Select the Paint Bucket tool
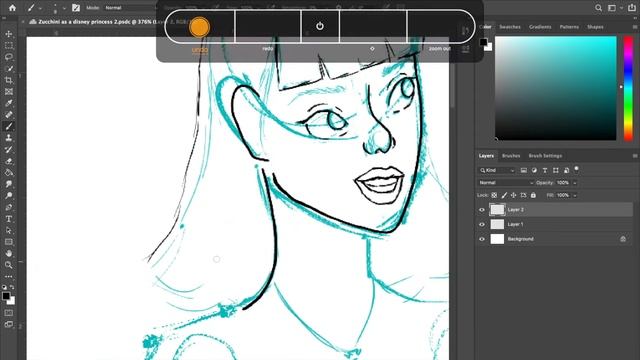Image resolution: width=640 pixels, height=360 pixels. [9, 173]
